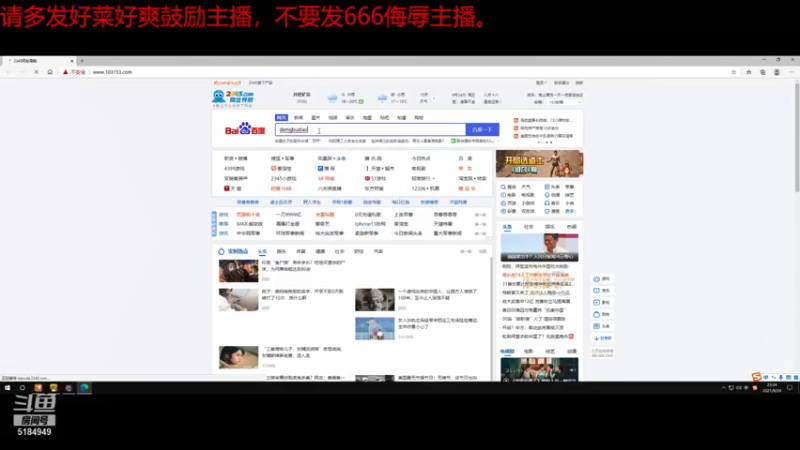Select the 图片 search tab
The image size is (800, 450).
315,117
